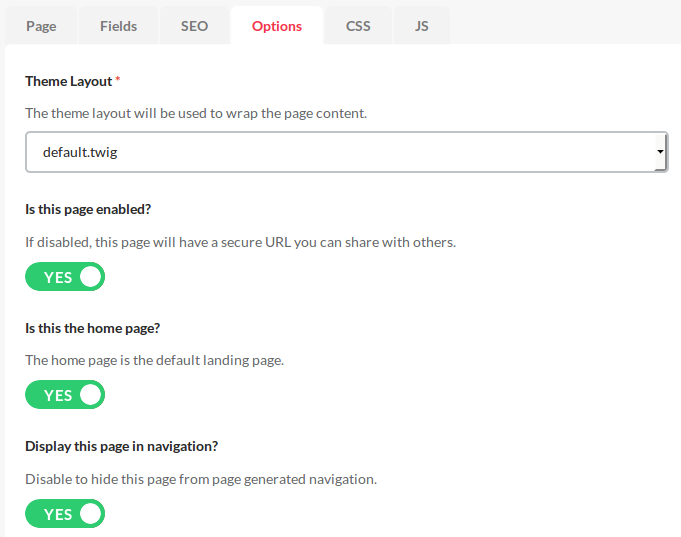This screenshot has width=681, height=537.
Task: Select the Options tab
Action: [x=277, y=26]
